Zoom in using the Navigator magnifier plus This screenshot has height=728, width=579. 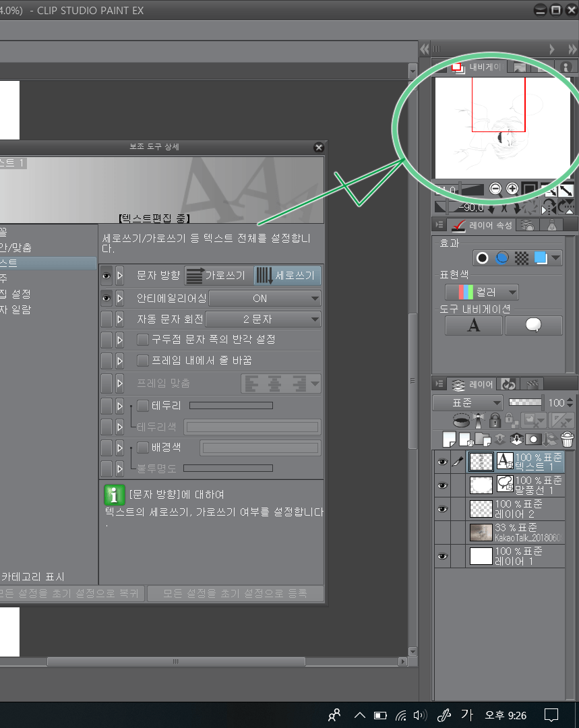[x=512, y=189]
